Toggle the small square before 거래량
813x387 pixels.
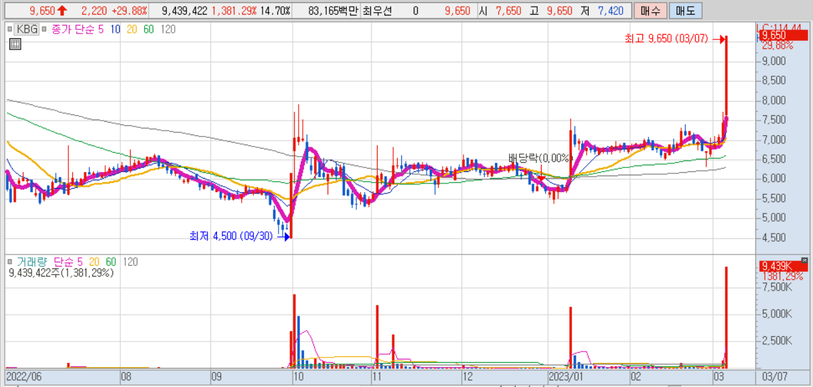[x=10, y=262]
